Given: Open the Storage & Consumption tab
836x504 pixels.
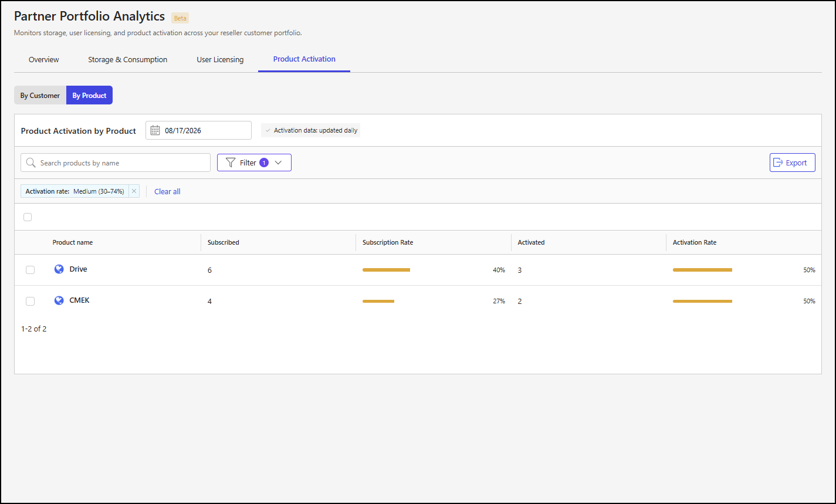Looking at the screenshot, I should (x=128, y=59).
